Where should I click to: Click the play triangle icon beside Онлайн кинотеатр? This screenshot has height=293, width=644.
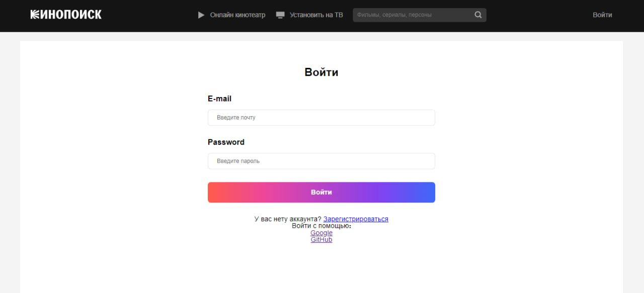pyautogui.click(x=201, y=15)
